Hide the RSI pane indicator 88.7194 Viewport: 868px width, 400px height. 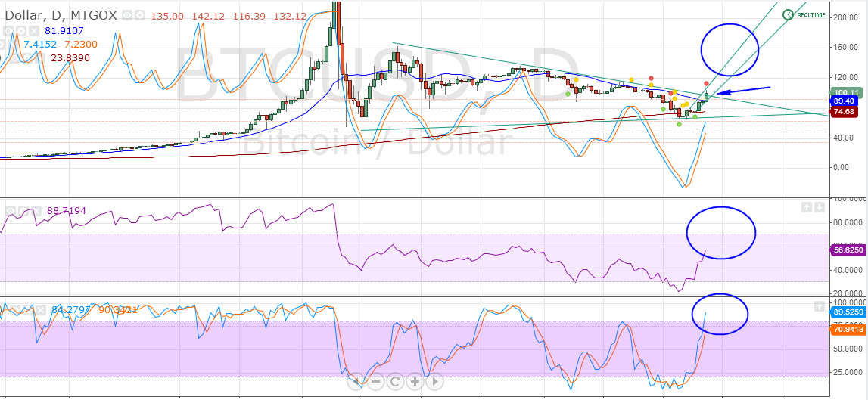coord(11,211)
